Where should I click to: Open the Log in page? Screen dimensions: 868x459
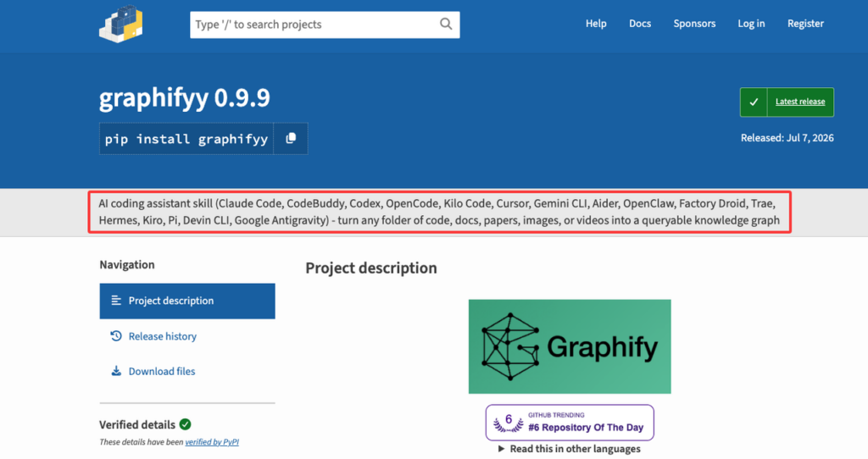coord(751,23)
